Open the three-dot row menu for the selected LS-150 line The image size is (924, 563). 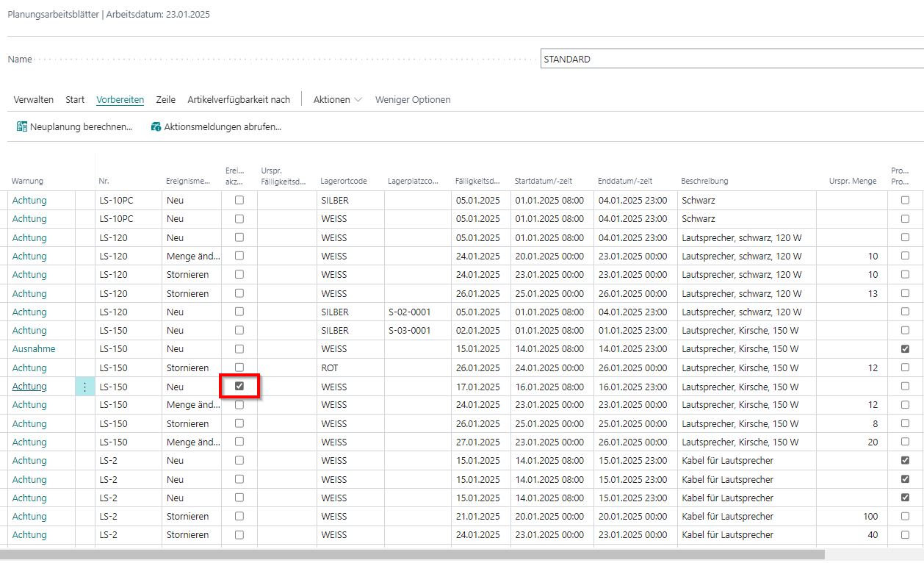coord(85,387)
